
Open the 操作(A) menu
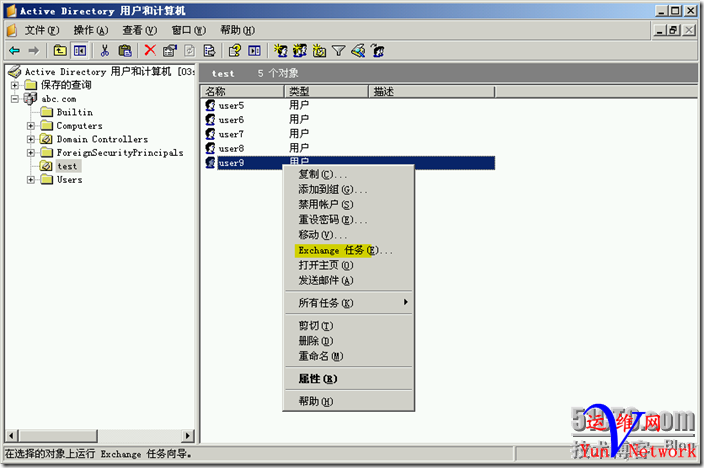click(x=91, y=30)
